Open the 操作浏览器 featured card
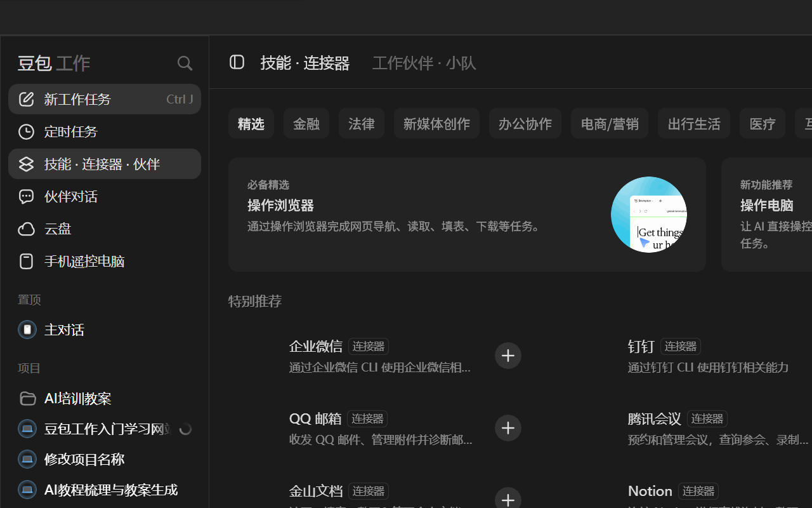 click(x=467, y=215)
